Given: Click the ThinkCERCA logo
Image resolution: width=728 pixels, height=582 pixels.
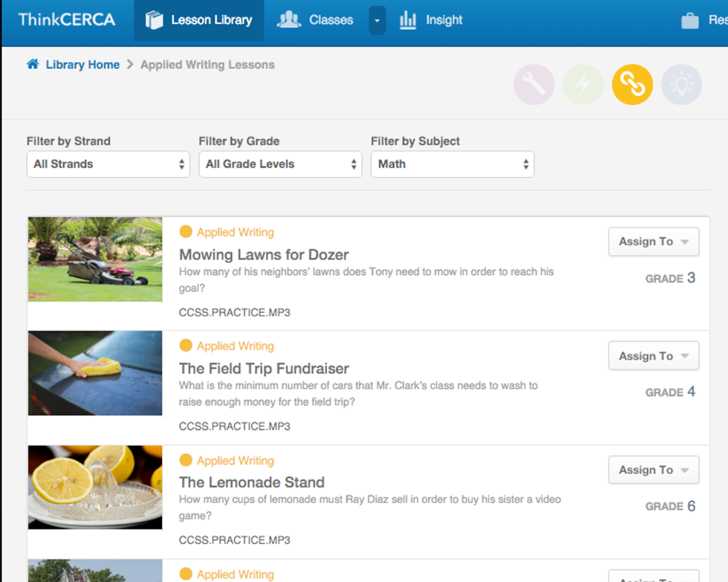Looking at the screenshot, I should click(67, 19).
